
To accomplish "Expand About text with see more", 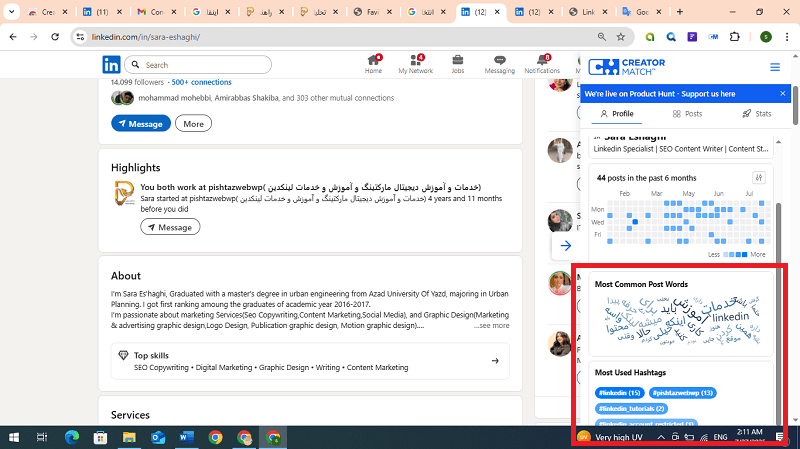I will click(492, 326).
